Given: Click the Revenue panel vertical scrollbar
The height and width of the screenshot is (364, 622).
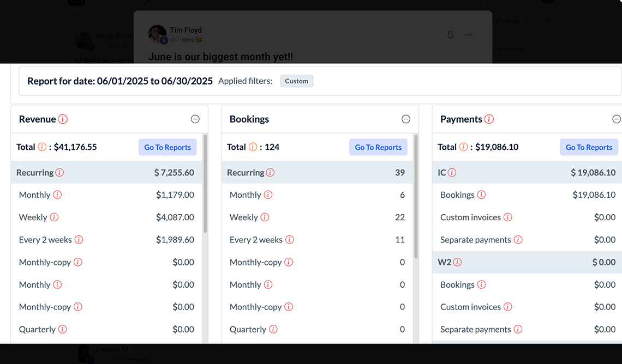Looking at the screenshot, I should coord(205,185).
